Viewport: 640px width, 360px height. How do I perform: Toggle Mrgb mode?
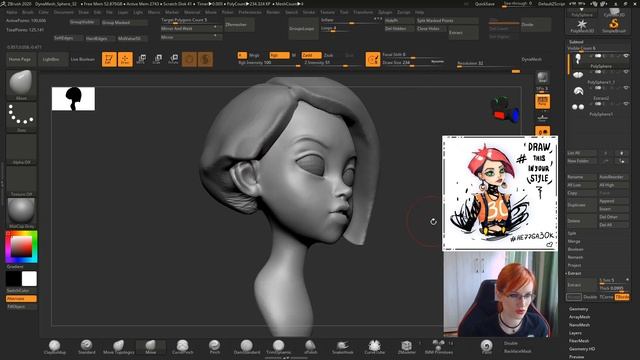pos(254,55)
